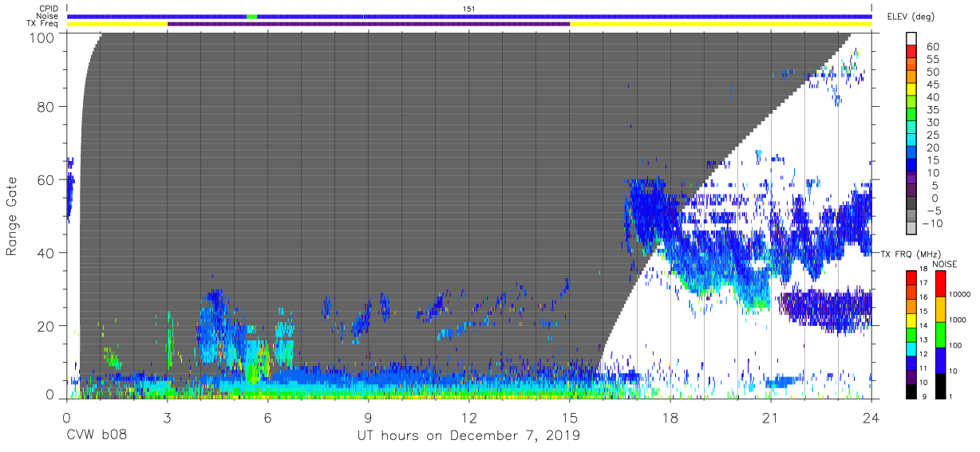Click the blue segment of the NOISE bar
The width and height of the screenshot is (980, 452).
(x=942, y=360)
